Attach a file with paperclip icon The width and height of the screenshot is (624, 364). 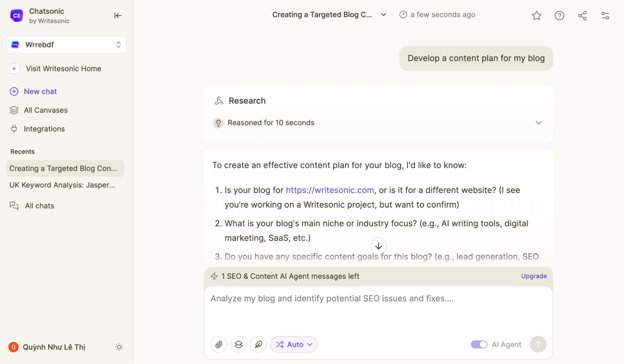point(219,344)
